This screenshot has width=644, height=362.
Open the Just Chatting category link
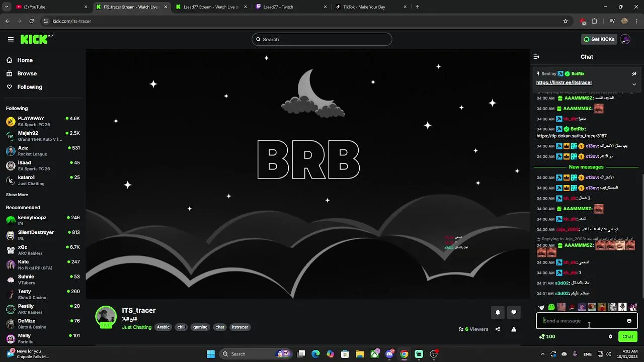pos(136,327)
